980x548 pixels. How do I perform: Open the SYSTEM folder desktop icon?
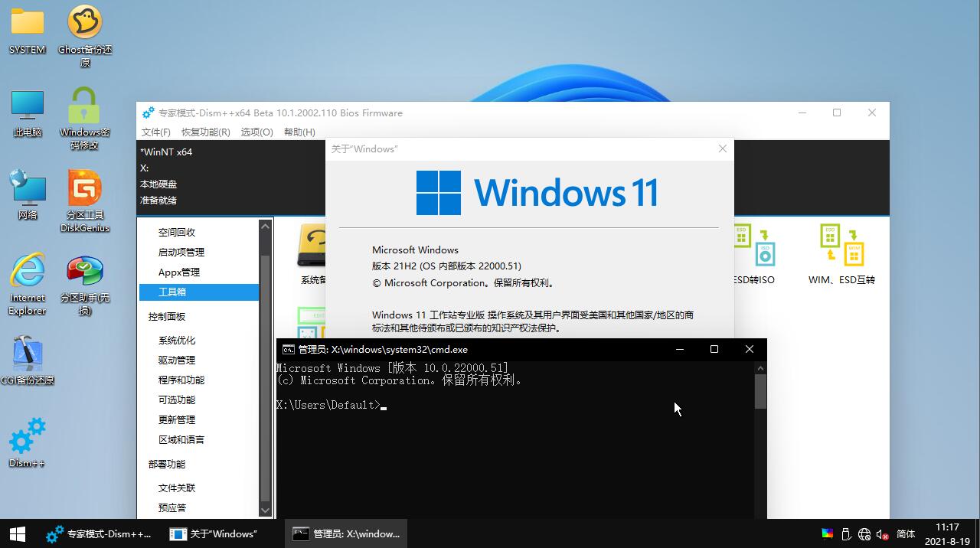tap(28, 23)
